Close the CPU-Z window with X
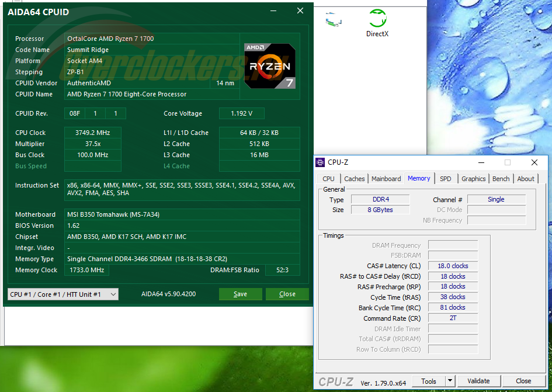The width and height of the screenshot is (552, 392). pyautogui.click(x=534, y=162)
